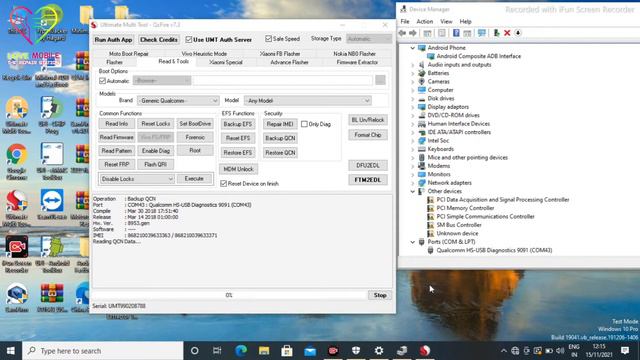Click Ultimate Multi Tool taskbar icon

tap(425, 351)
